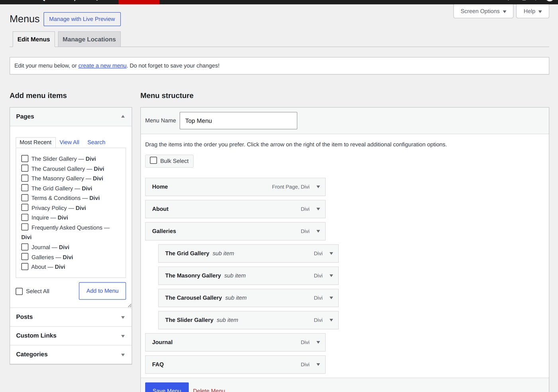Switch to the Manage Locations tab

pyautogui.click(x=89, y=39)
